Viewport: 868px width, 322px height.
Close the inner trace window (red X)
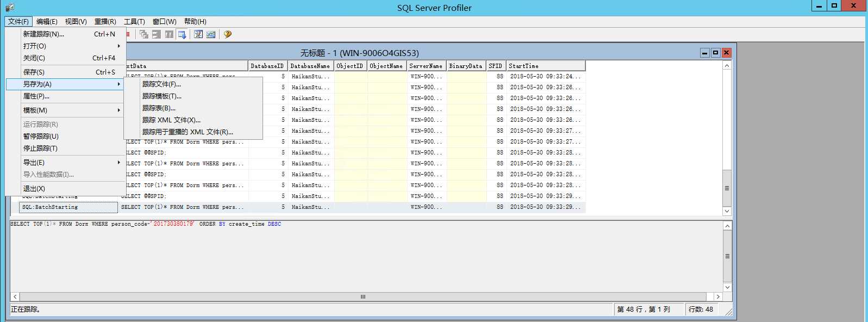click(727, 53)
